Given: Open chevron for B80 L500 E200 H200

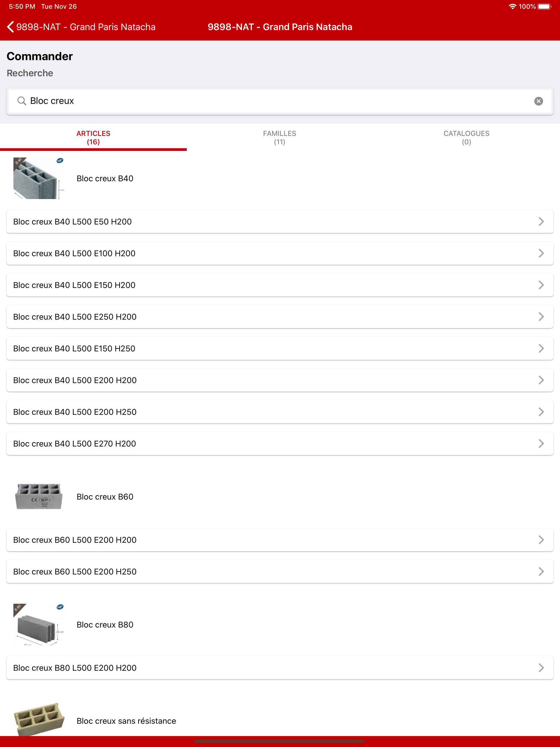Looking at the screenshot, I should pos(541,668).
